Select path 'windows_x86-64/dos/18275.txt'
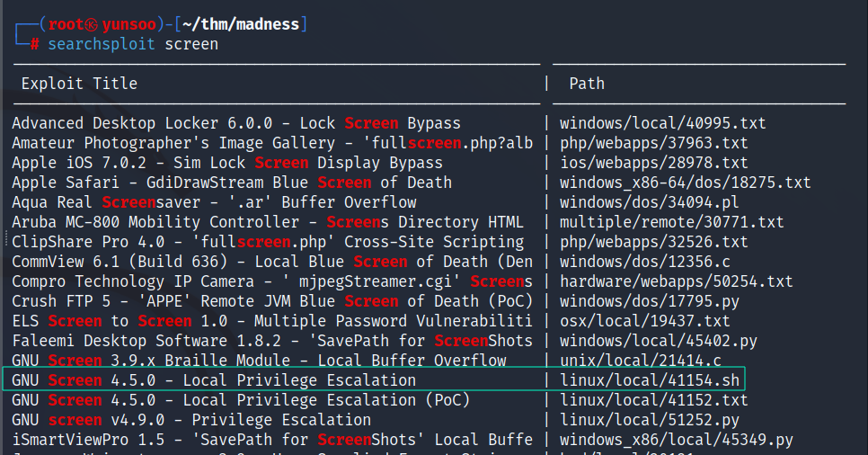 tap(686, 183)
